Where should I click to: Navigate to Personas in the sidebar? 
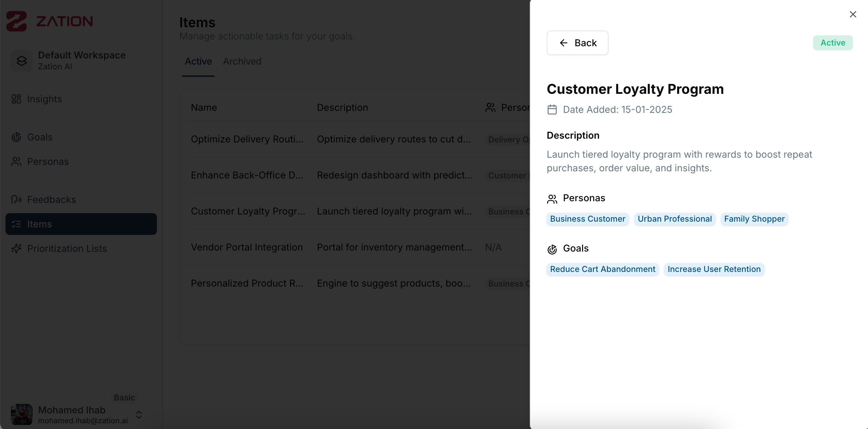81,161
